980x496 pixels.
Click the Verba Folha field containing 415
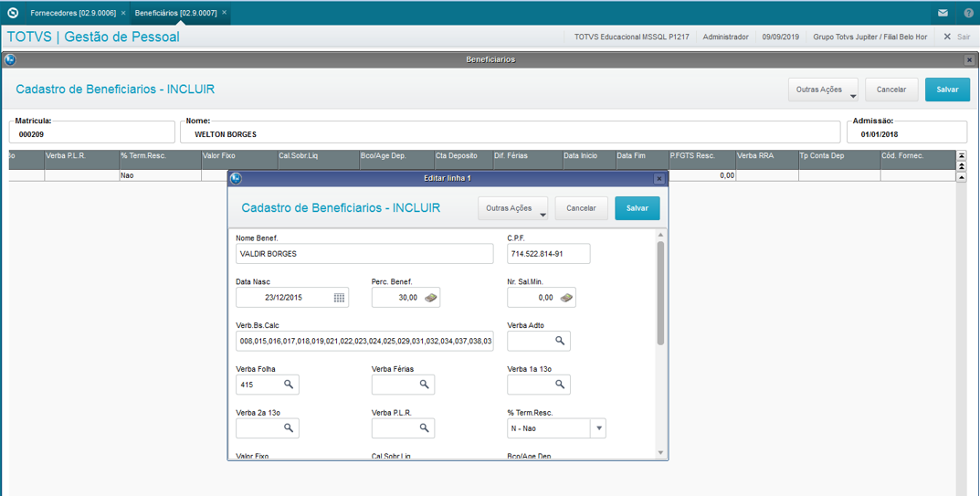coord(267,385)
